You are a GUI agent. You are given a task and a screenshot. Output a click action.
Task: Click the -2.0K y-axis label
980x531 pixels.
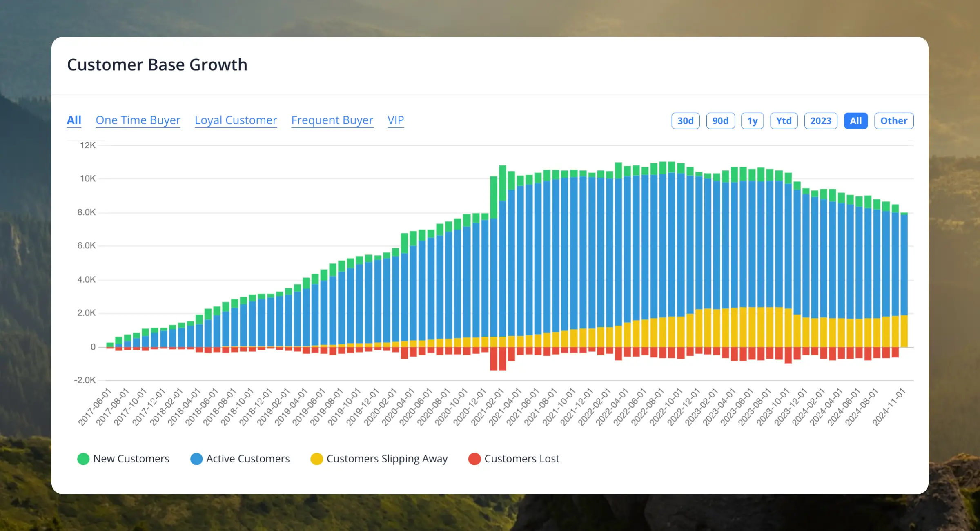[x=85, y=380]
